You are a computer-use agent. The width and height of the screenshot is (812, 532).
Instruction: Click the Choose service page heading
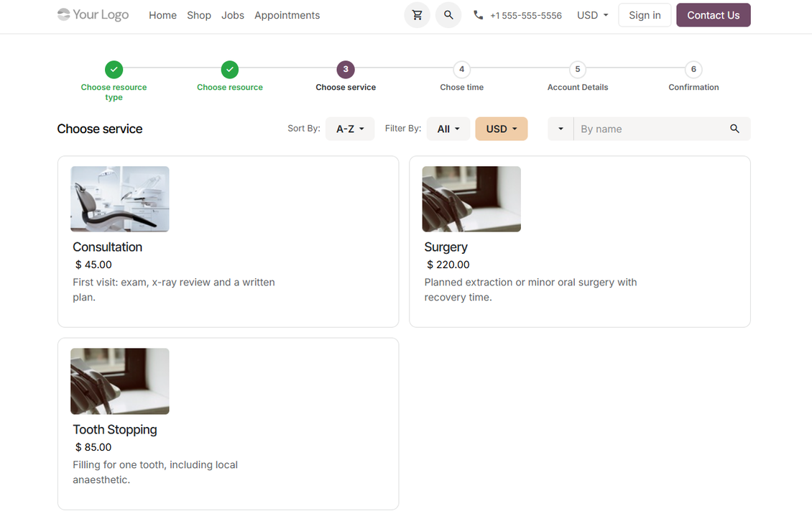coord(99,129)
